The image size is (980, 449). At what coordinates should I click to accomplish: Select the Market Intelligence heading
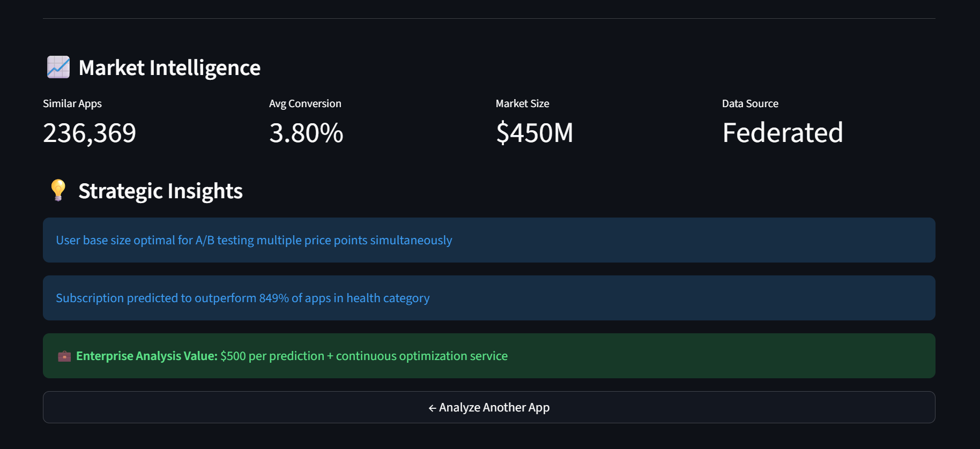(169, 68)
